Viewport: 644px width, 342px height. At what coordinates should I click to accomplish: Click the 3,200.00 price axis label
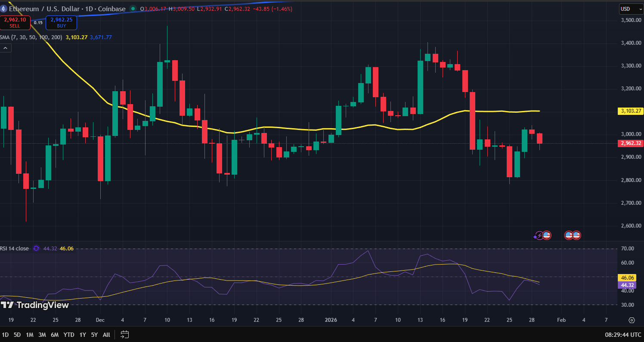pos(632,89)
